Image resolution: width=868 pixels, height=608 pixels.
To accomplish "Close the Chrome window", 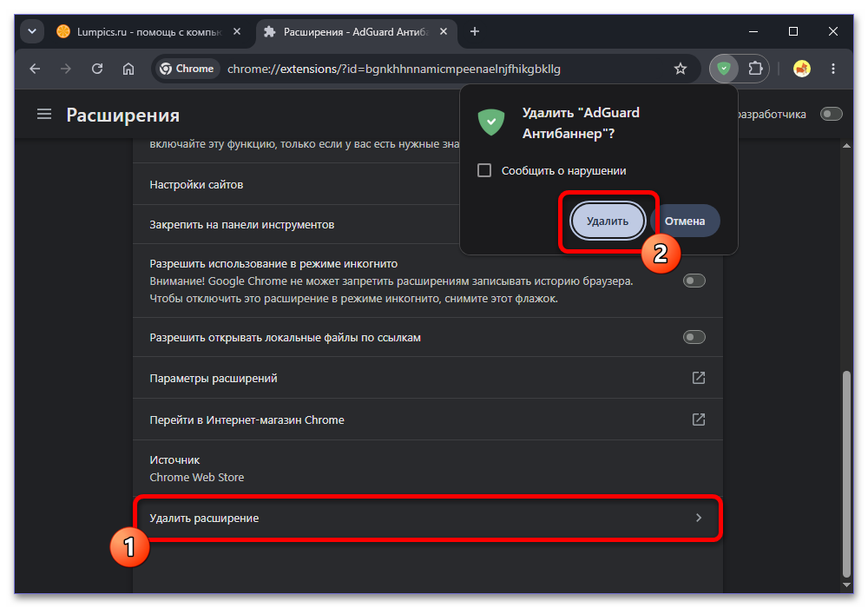I will pyautogui.click(x=833, y=31).
